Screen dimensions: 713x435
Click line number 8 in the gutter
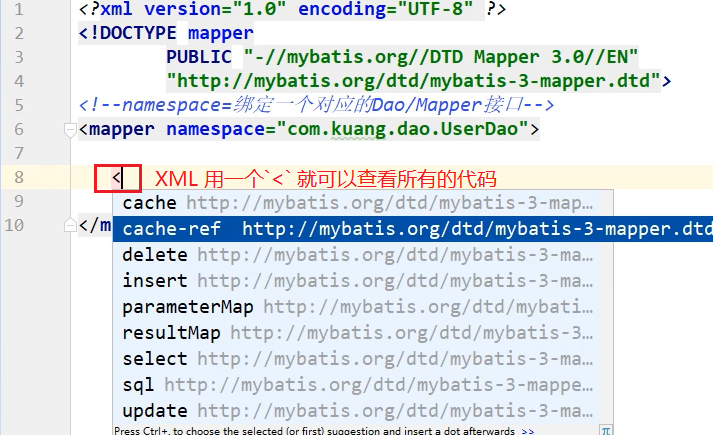tap(18, 177)
